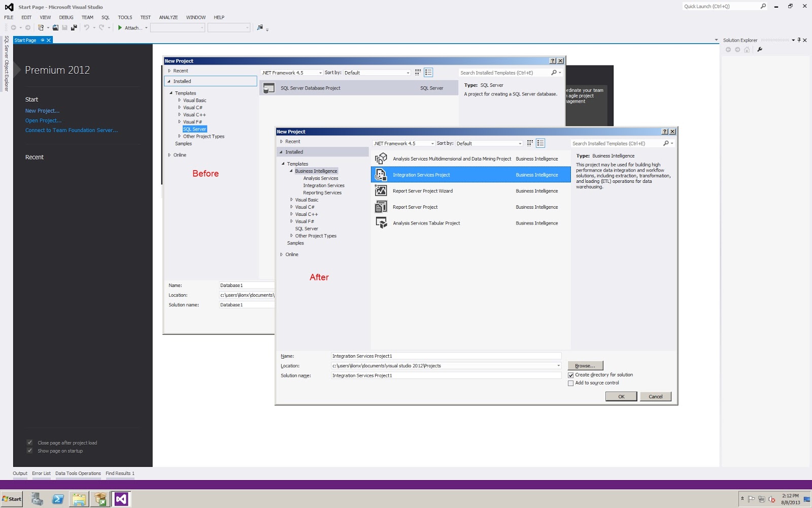Select the Analysis Services Multidimensional project icon
812x508 pixels.
pyautogui.click(x=381, y=158)
